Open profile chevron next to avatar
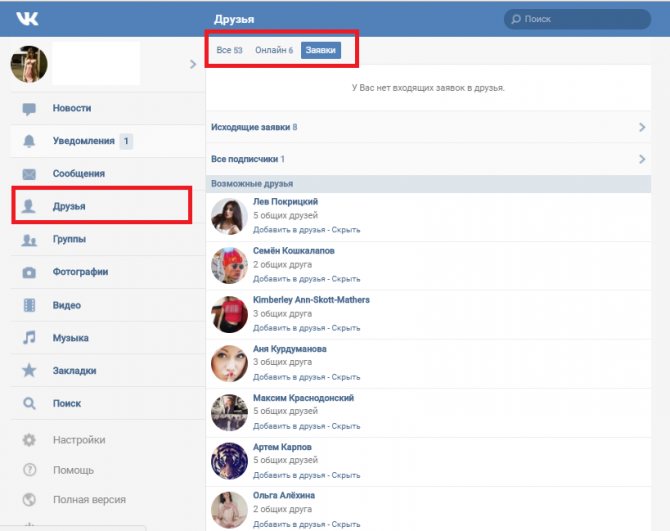This screenshot has height=531, width=670. pyautogui.click(x=193, y=64)
